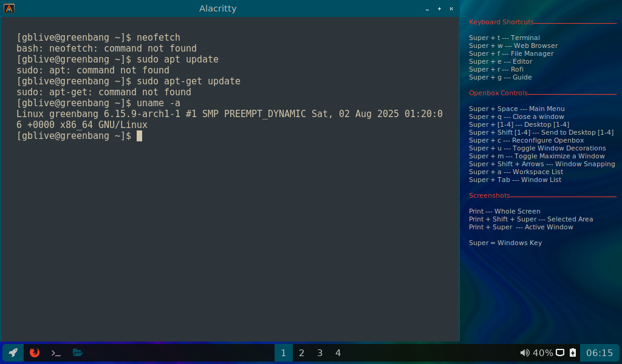
Task: Click the 'Screenshots' heading
Action: (489, 196)
